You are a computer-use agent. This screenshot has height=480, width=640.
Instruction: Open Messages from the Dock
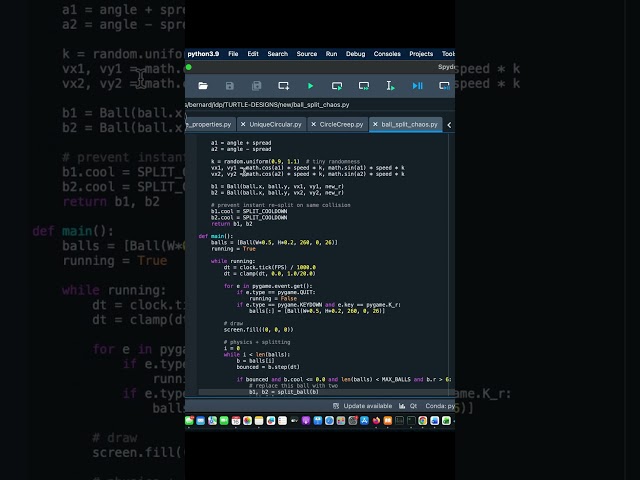tap(189, 420)
